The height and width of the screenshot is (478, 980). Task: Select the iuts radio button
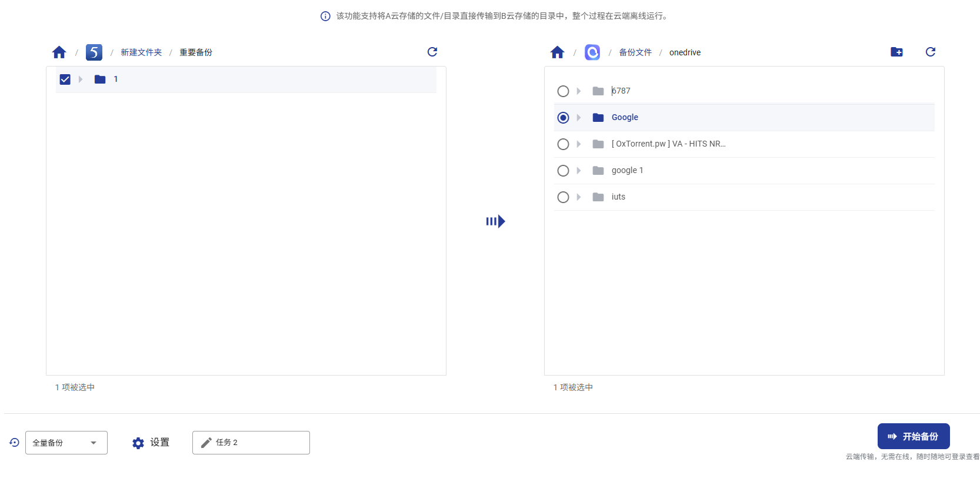click(563, 197)
